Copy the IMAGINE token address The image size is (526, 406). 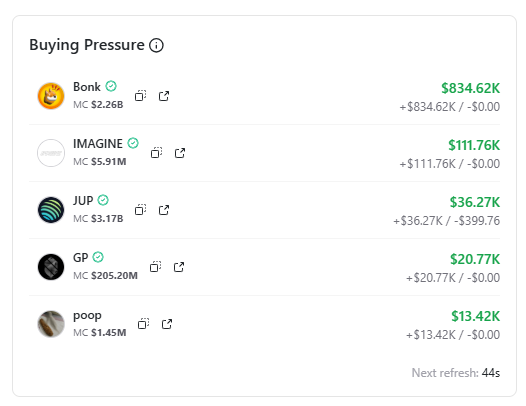(x=156, y=153)
